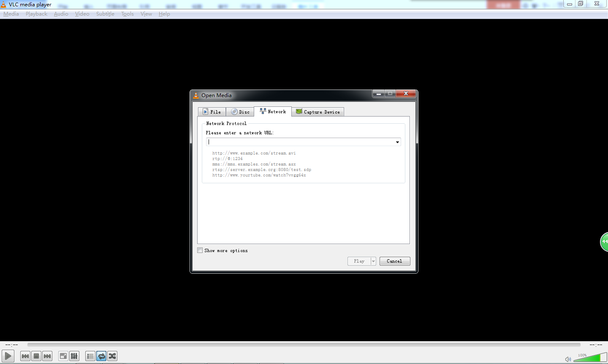The height and width of the screenshot is (364, 608).
Task: Click the elapsed time label at left
Action: pos(12,345)
